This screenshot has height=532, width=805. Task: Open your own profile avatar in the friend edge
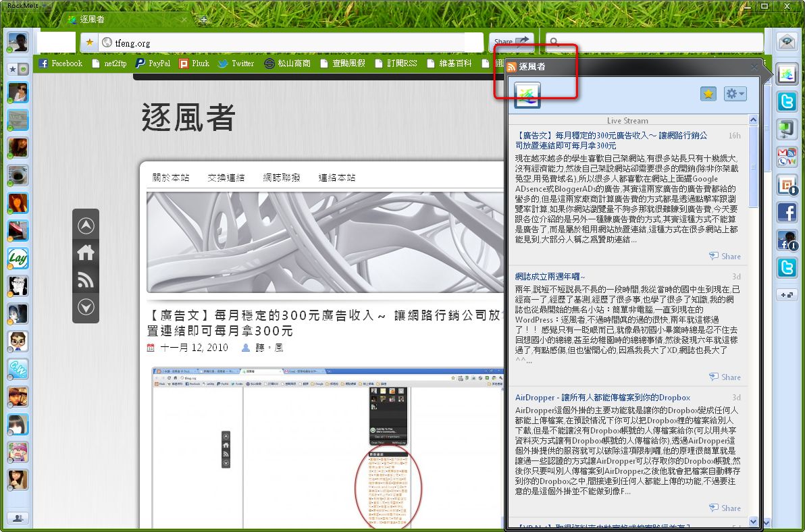18,43
